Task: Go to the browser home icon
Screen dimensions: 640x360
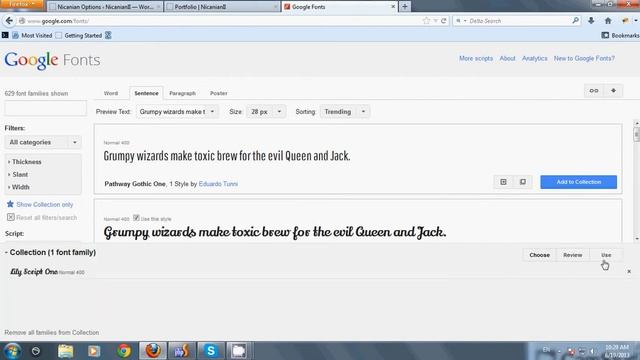Action: 608,21
